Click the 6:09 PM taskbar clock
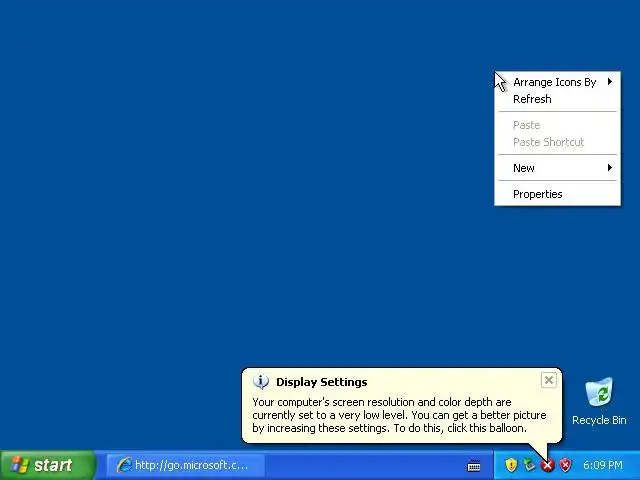640x480 pixels. click(602, 465)
